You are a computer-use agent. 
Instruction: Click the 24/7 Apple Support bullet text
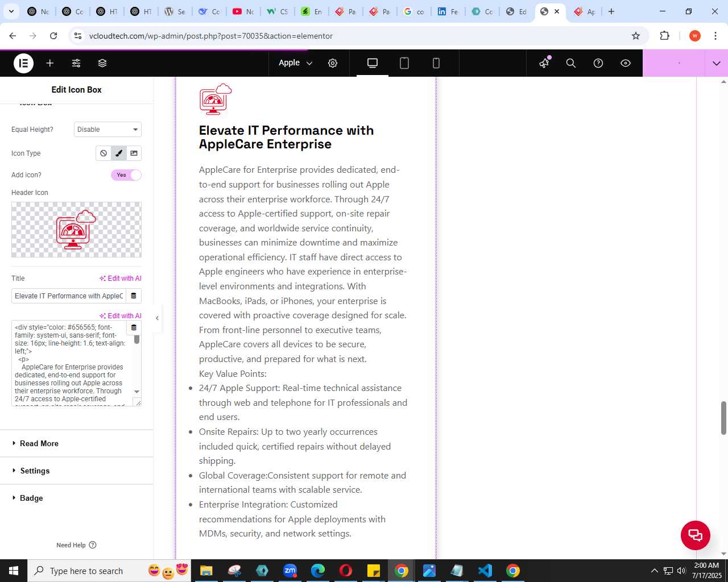[303, 402]
